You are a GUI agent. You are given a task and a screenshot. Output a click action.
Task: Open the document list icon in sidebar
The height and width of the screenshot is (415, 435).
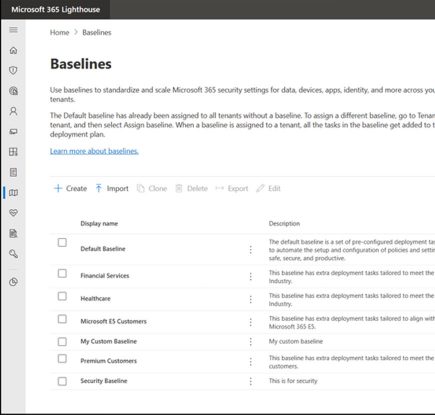pos(13,172)
